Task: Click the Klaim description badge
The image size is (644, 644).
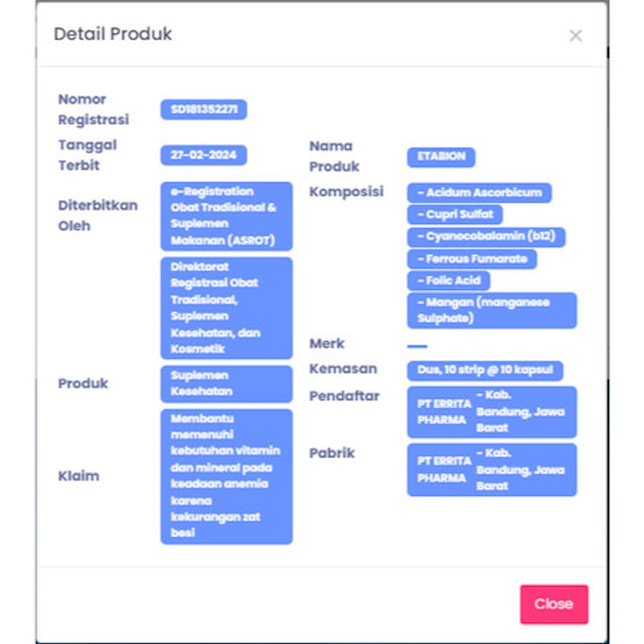Action: (x=227, y=477)
